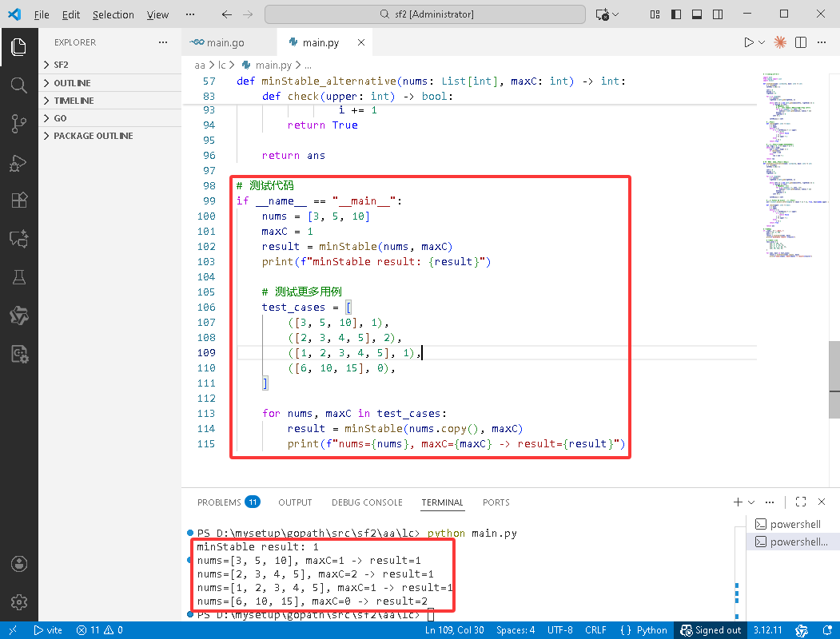Viewport: 840px width, 639px height.
Task: Click the sf2 command center search box
Action: coord(425,14)
